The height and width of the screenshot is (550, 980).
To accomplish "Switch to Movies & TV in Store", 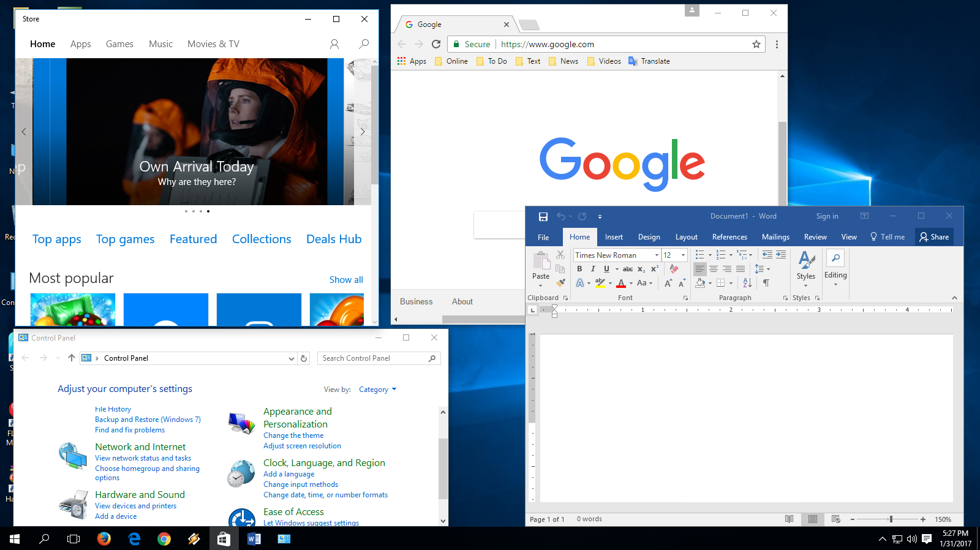I will pos(213,44).
